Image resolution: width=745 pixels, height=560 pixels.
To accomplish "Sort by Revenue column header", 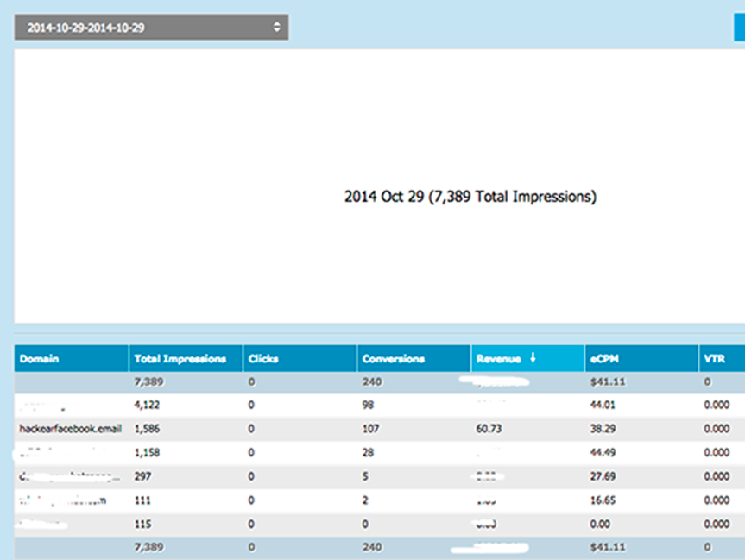I will [527, 359].
